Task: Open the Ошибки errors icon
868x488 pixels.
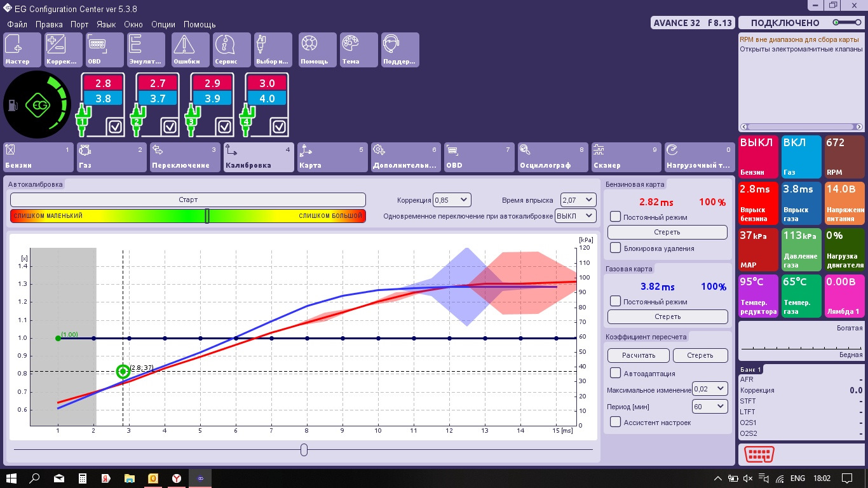Action: pyautogui.click(x=191, y=50)
